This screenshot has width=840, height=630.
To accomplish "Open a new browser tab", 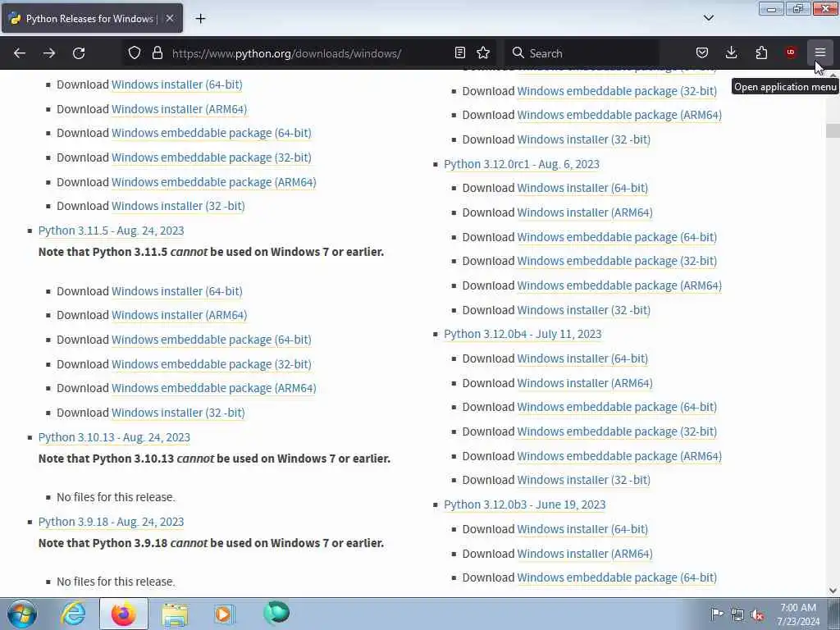I will click(200, 19).
